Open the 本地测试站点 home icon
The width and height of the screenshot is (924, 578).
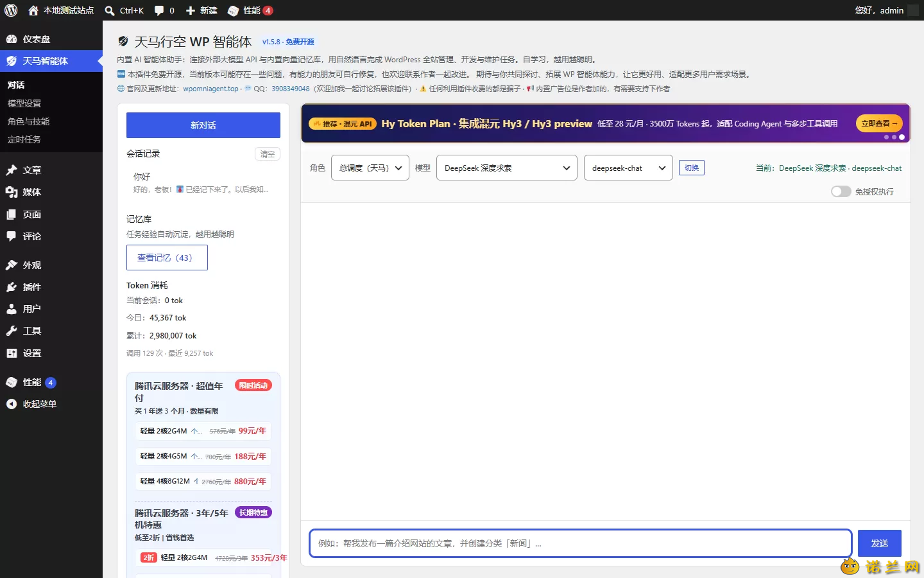pos(33,10)
